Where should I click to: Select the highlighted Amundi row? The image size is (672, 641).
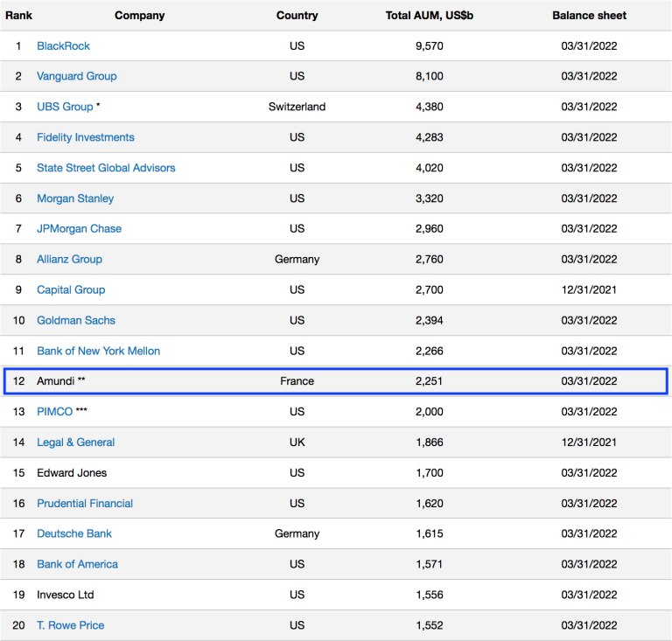pyautogui.click(x=335, y=381)
